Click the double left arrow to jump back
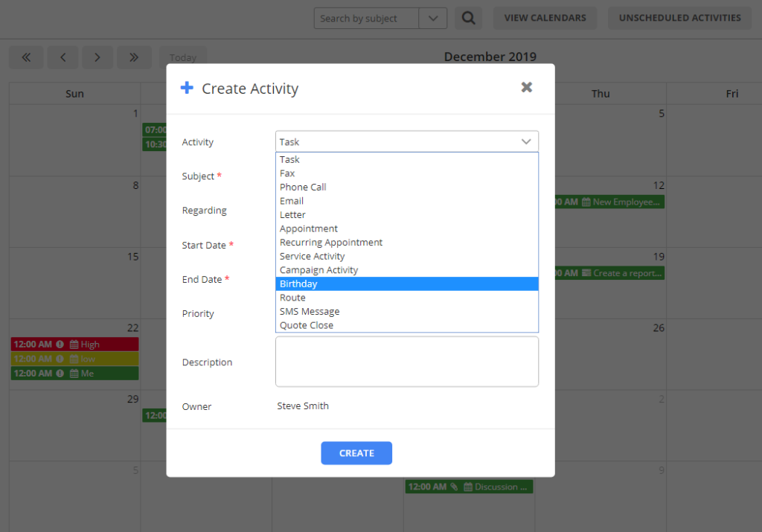 tap(26, 57)
